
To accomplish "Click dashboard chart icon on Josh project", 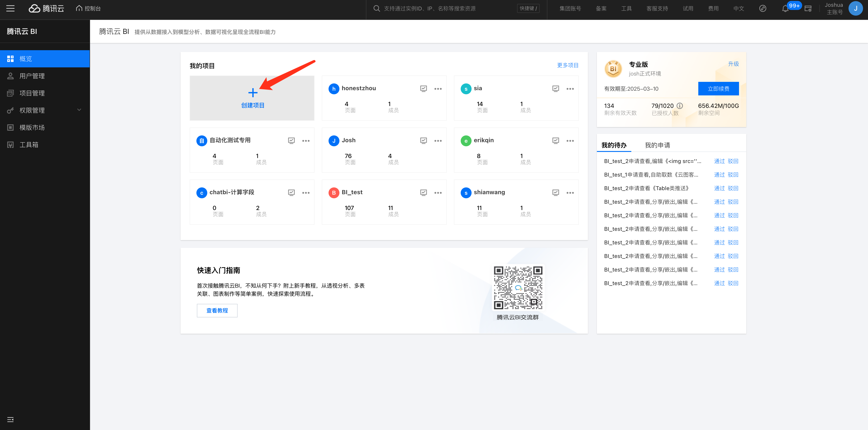I will coord(424,140).
